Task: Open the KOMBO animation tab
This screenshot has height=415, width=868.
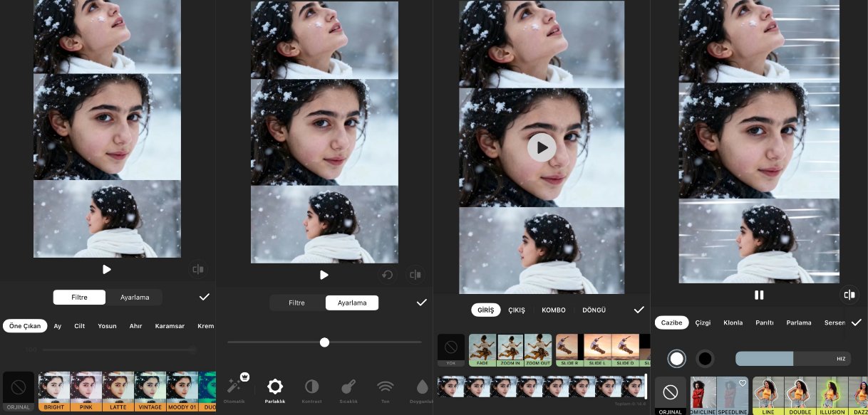Action: click(553, 310)
